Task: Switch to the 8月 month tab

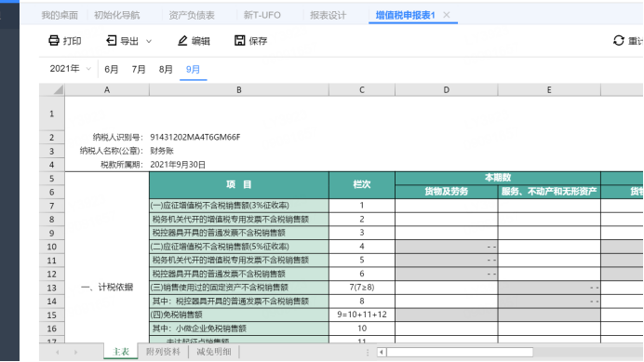Action: pos(166,69)
